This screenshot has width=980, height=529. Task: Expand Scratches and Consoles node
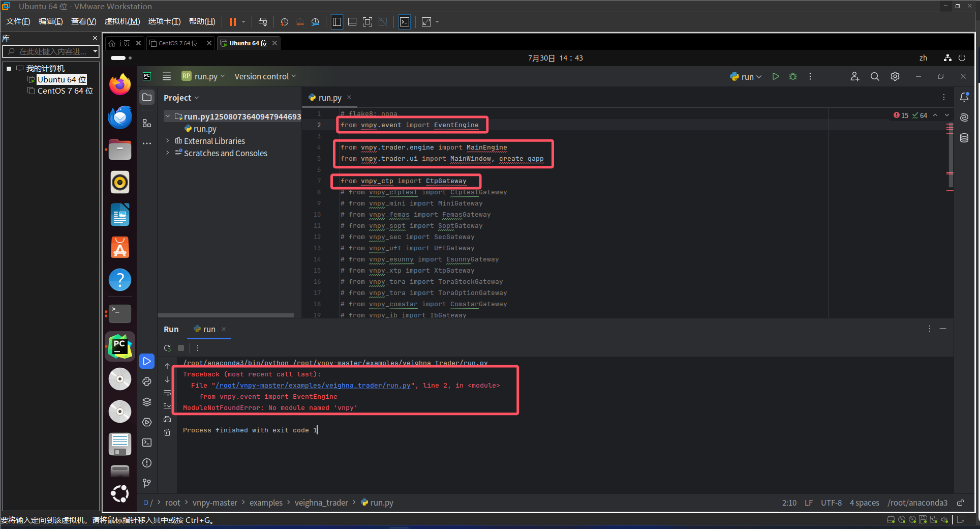click(168, 153)
